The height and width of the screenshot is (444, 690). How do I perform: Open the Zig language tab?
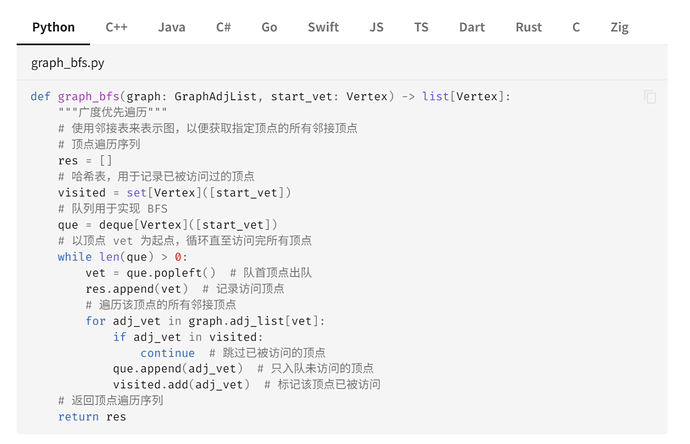tap(619, 27)
